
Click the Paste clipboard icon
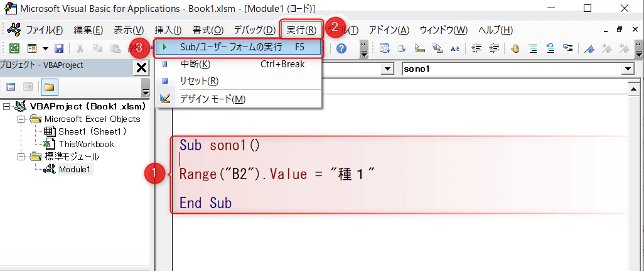[115, 48]
